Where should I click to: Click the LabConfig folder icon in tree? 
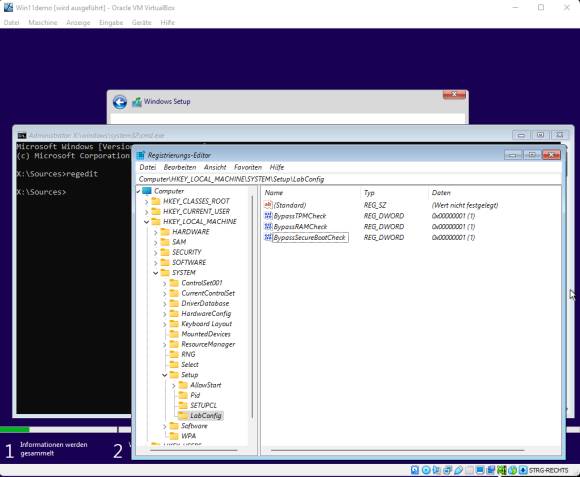(183, 415)
